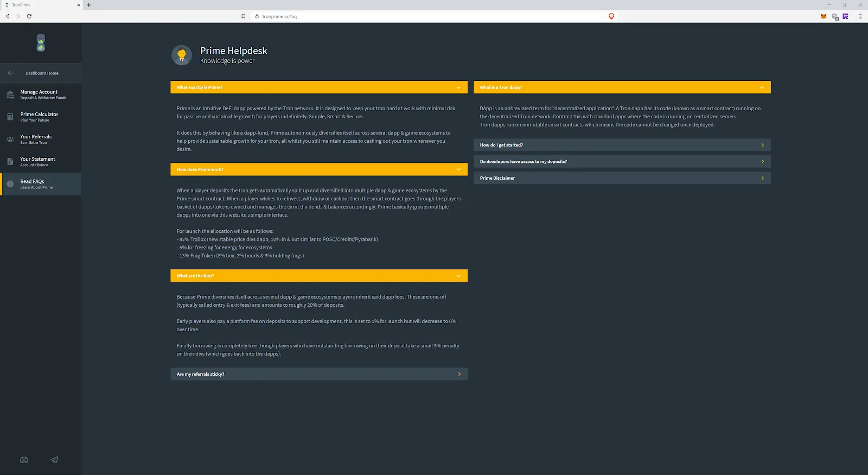Select Prime Calculator from sidebar menu
The width and height of the screenshot is (868, 475).
tap(41, 117)
